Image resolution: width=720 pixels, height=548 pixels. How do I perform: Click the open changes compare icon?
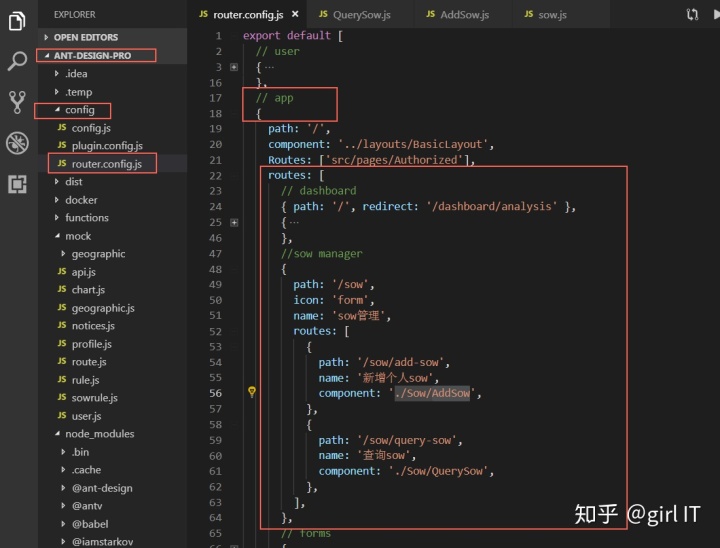click(692, 15)
